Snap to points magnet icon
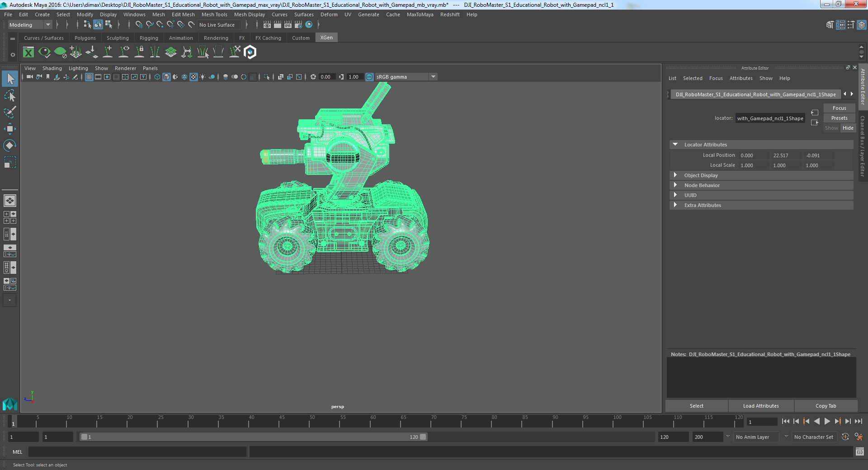Image resolution: width=868 pixels, height=470 pixels. coord(160,25)
